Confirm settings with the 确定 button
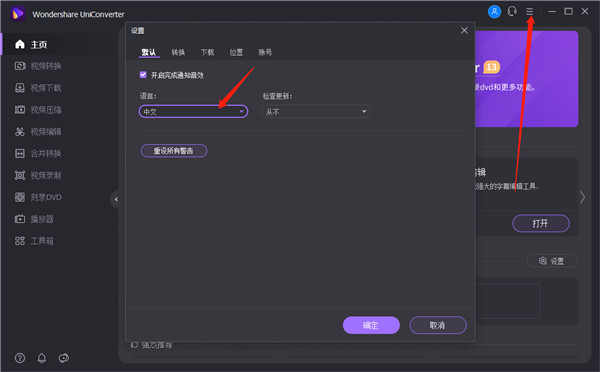The height and width of the screenshot is (372, 600). tap(371, 325)
